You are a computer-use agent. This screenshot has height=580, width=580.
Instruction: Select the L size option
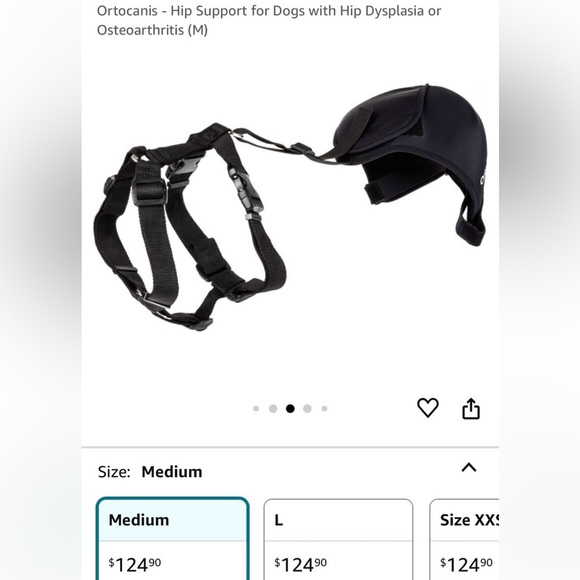click(x=338, y=539)
